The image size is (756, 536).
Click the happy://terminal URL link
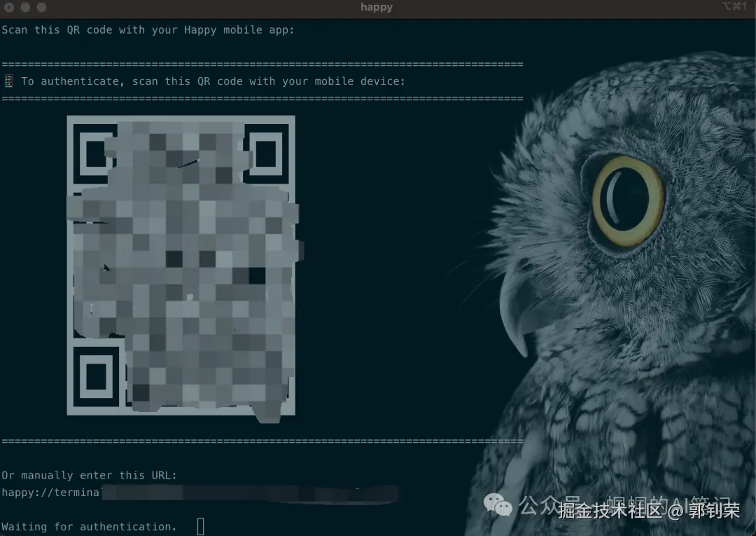click(199, 493)
